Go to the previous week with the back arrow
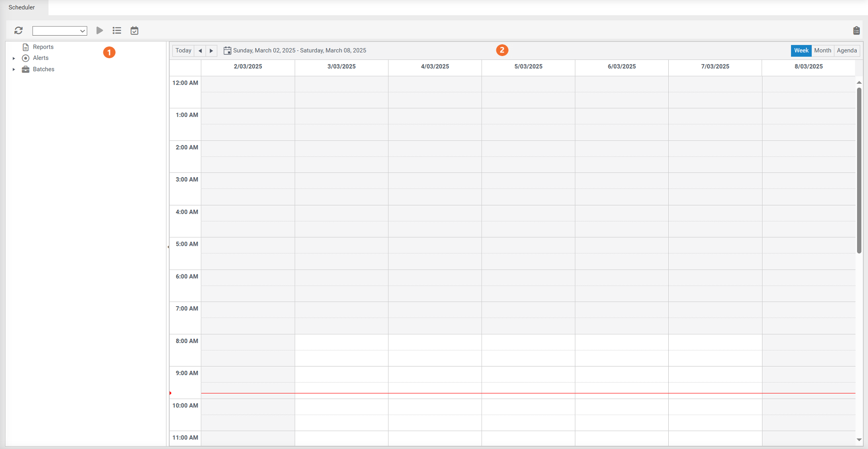Screen dimensions: 868x449 (200, 50)
